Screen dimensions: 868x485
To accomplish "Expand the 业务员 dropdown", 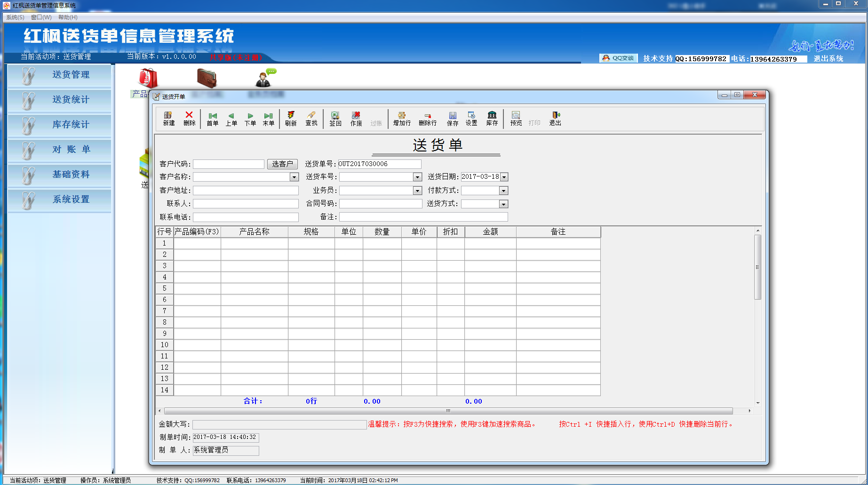I will click(417, 191).
